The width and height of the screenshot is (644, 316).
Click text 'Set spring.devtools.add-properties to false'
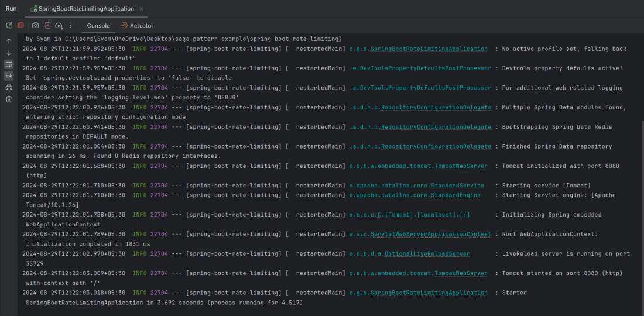coord(129,78)
